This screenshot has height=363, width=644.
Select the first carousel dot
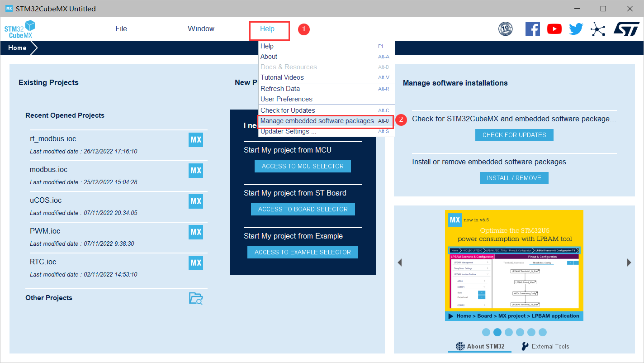click(x=486, y=332)
